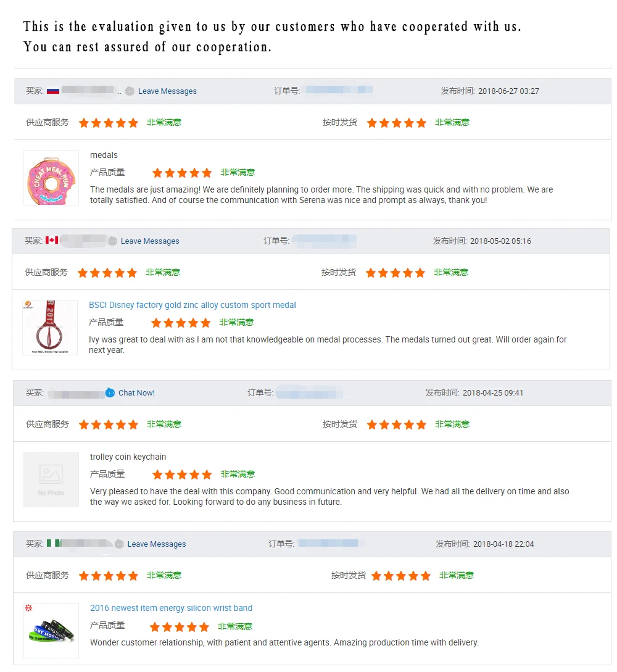Click the Nigerian flag icon beside buyer
Screen dimensions: 617x672
pyautogui.click(x=53, y=543)
